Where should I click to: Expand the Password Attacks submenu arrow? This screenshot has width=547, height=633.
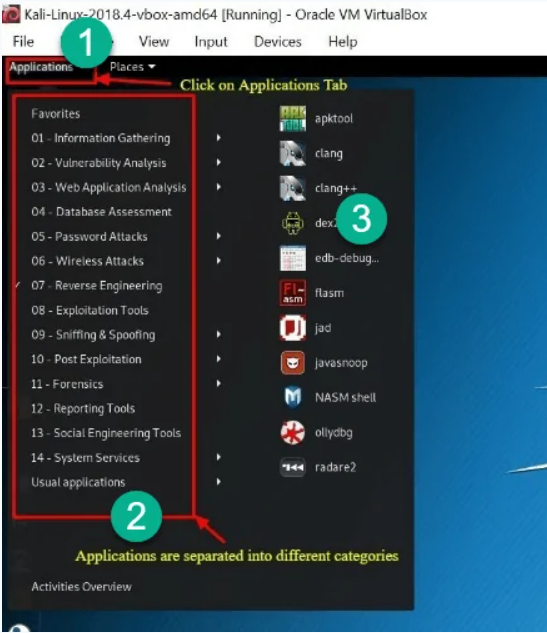(218, 236)
